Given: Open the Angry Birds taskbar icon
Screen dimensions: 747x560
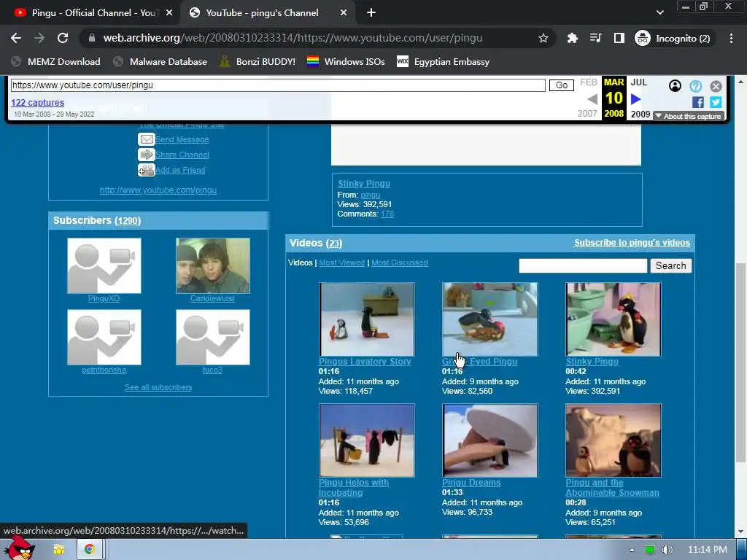Looking at the screenshot, I should pos(20,548).
